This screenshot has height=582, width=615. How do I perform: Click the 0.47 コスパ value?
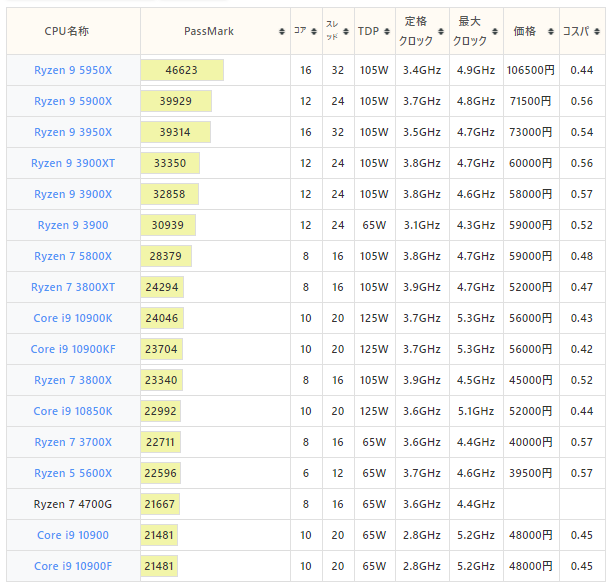(x=582, y=287)
